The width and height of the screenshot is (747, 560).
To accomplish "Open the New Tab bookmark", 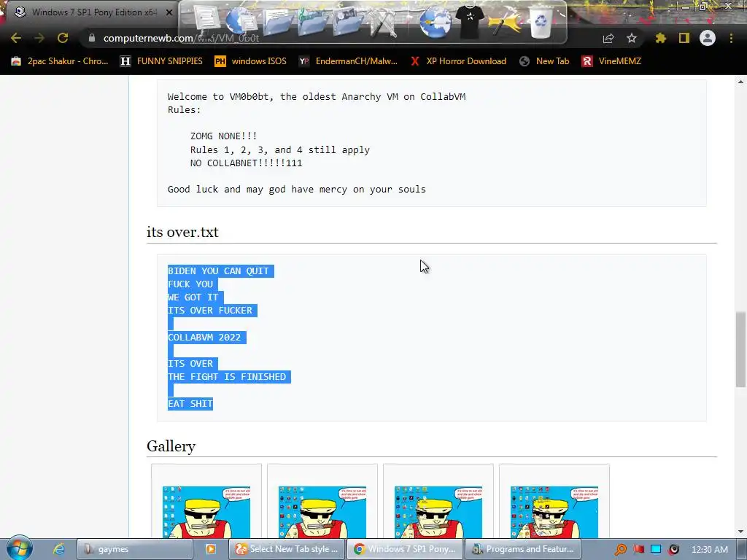I will [544, 61].
